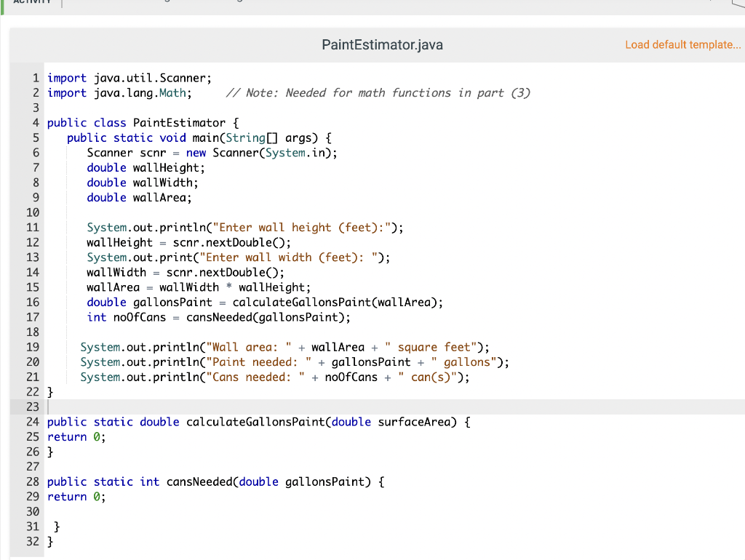Image resolution: width=745 pixels, height=560 pixels.
Task: Click the return 0 statement on line 25
Action: [x=76, y=436]
